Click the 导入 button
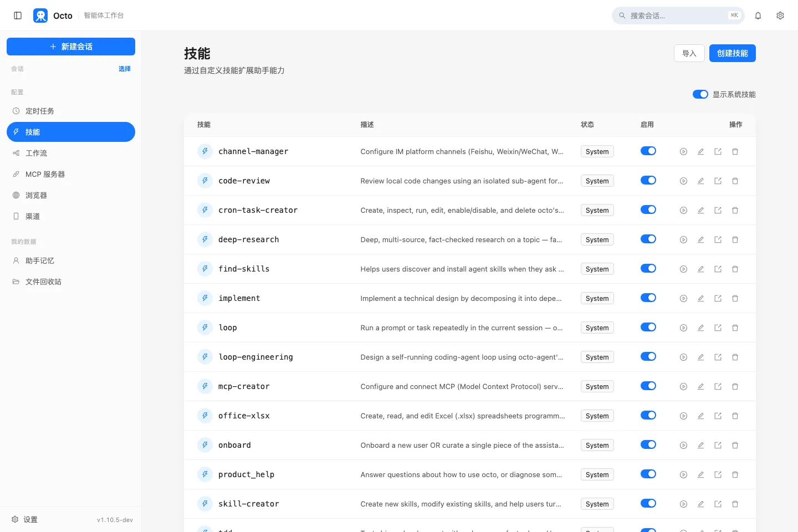The image size is (798, 532). pos(689,53)
